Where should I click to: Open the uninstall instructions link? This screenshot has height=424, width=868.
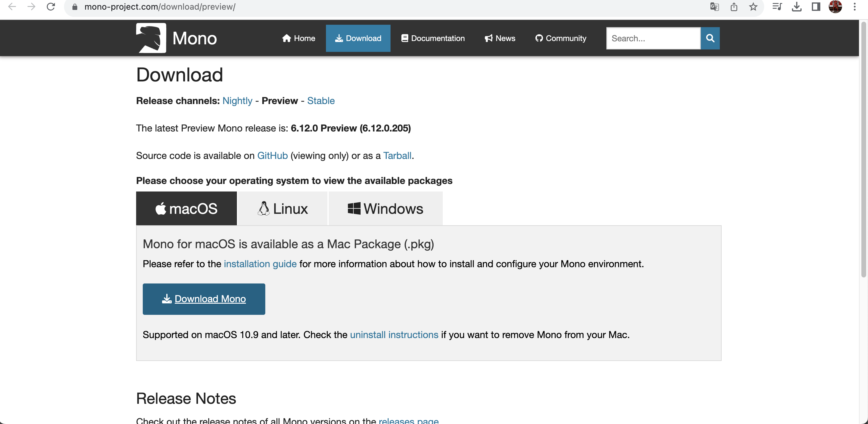pyautogui.click(x=394, y=335)
